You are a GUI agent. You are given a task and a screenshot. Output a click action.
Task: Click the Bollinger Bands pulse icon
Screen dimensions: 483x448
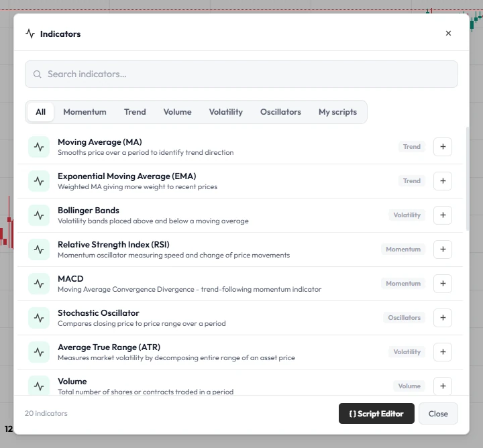[x=39, y=215]
